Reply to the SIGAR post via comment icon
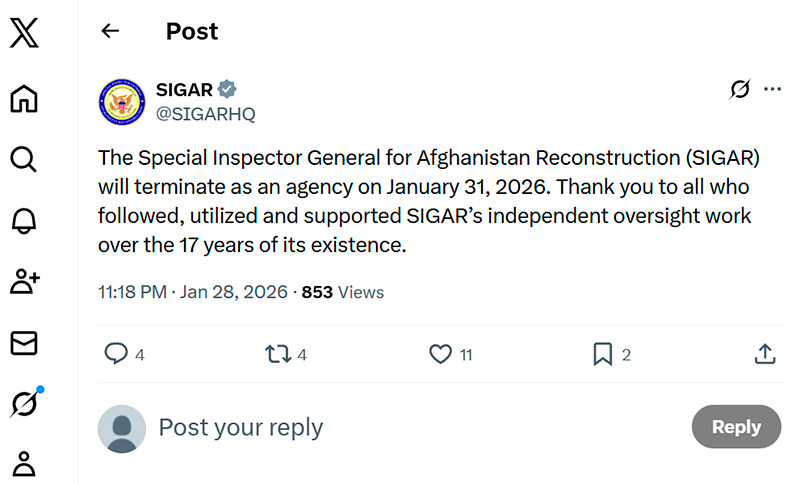800x484 pixels. point(117,354)
